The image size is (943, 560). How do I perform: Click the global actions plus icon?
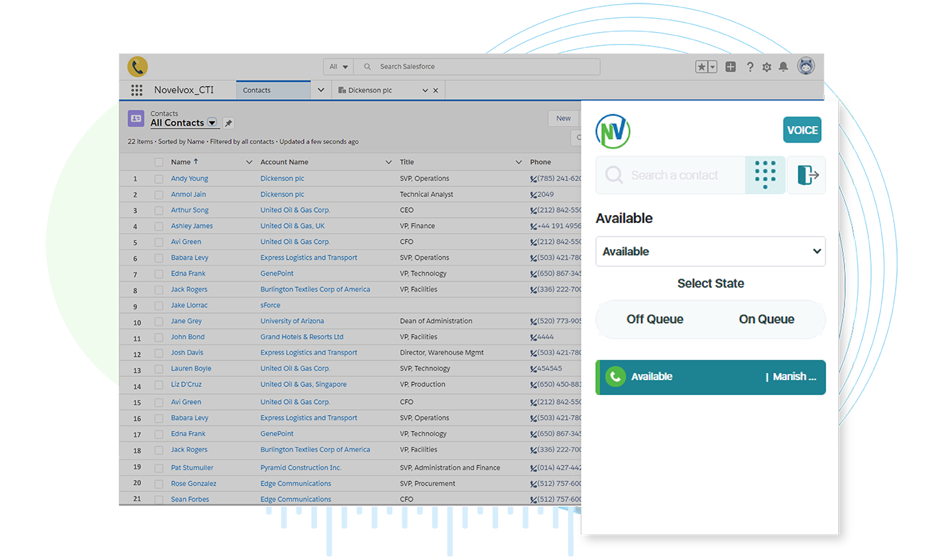(x=731, y=67)
